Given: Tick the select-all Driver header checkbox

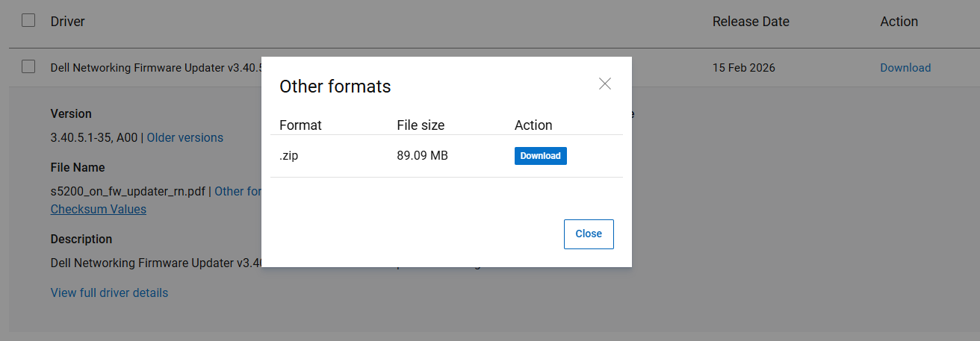Looking at the screenshot, I should (x=28, y=20).
